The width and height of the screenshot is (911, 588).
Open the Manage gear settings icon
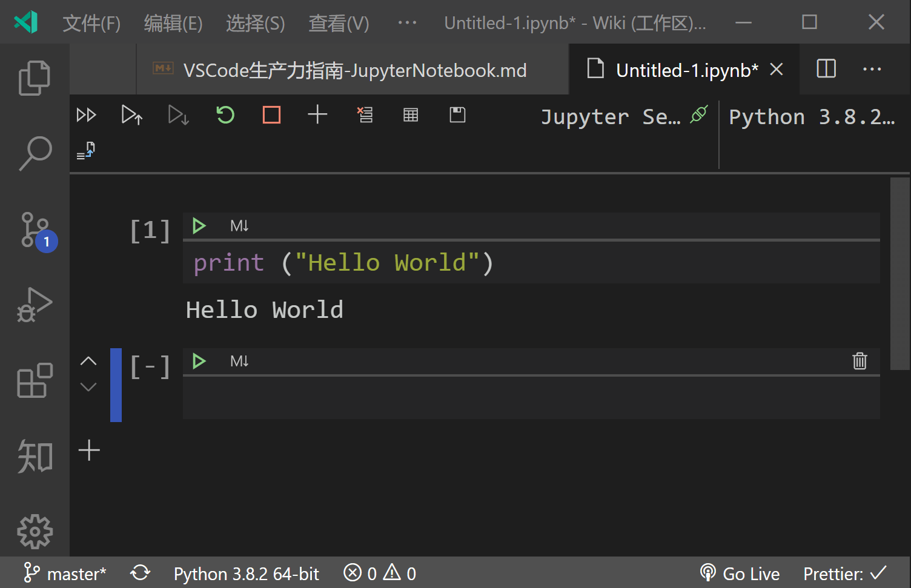pyautogui.click(x=35, y=532)
